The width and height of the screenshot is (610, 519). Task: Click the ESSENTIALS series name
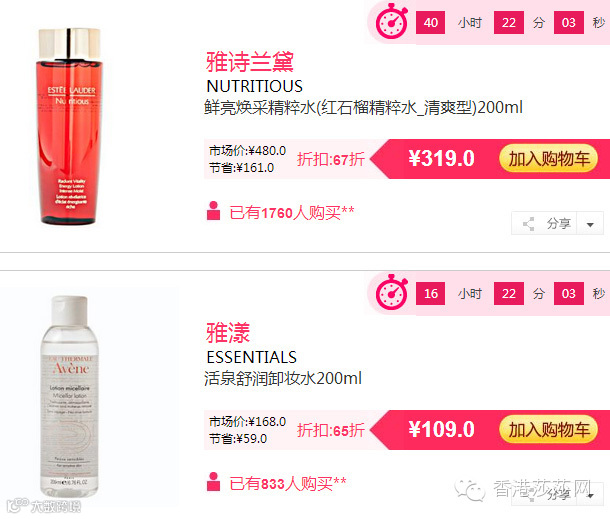251,357
